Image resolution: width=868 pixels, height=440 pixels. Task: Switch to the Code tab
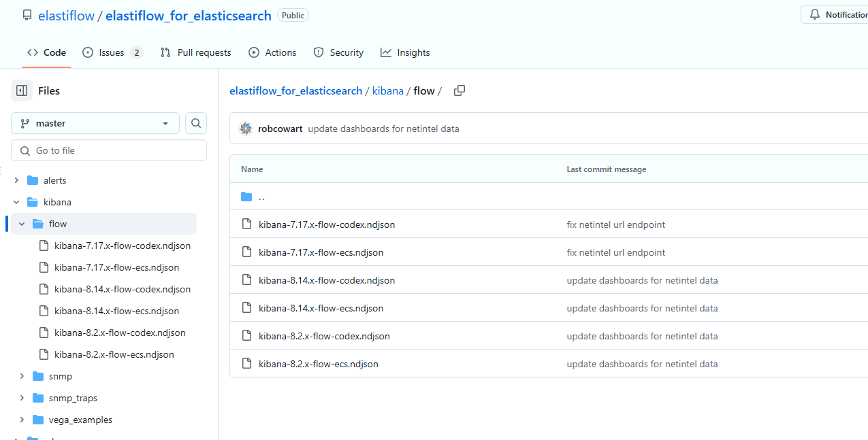tap(46, 52)
